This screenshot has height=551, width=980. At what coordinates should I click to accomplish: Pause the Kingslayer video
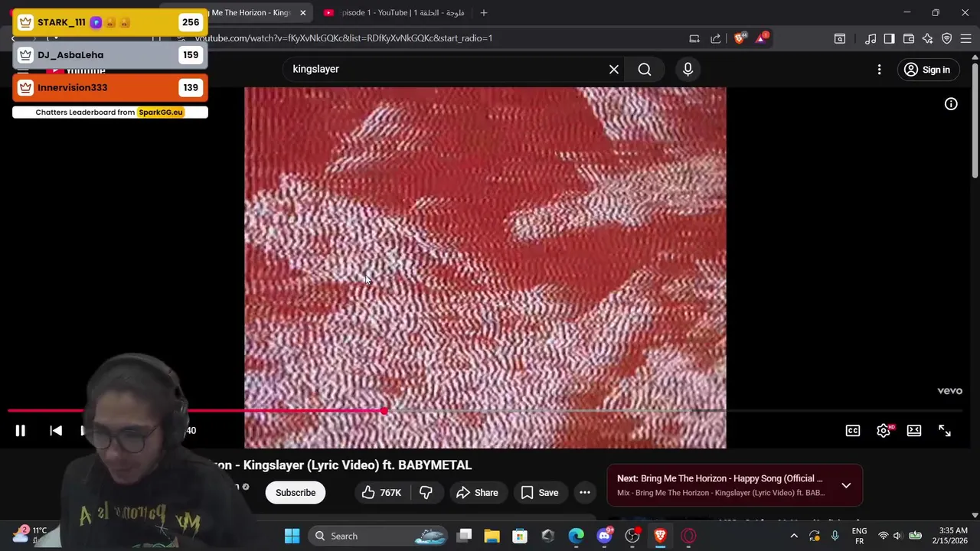coord(20,431)
